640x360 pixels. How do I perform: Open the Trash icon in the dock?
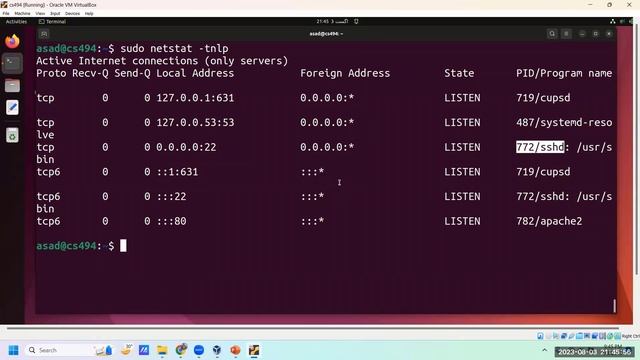[12, 136]
